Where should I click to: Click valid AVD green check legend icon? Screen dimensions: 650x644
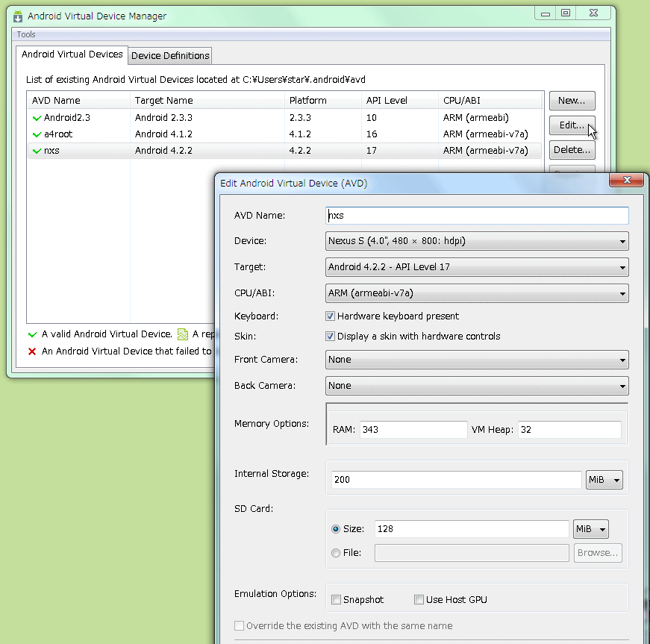point(32,334)
